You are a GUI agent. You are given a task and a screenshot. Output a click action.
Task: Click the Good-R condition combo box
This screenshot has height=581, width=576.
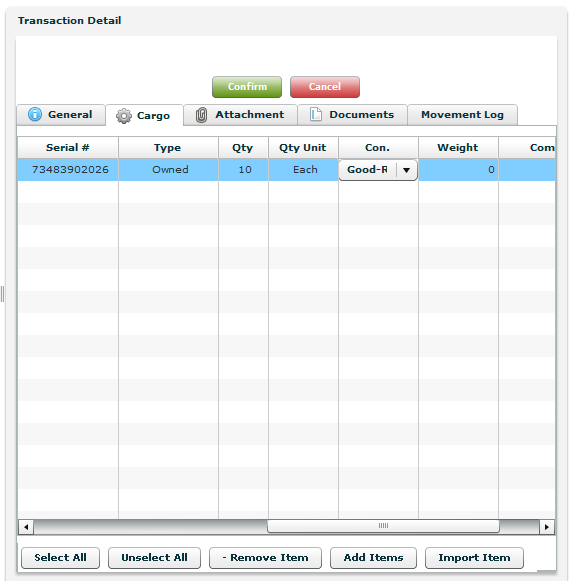pyautogui.click(x=378, y=170)
